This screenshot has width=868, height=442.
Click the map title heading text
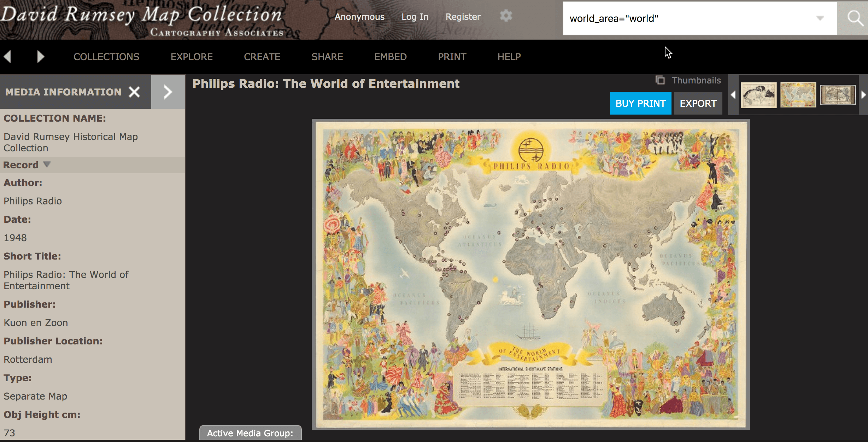[x=326, y=83]
